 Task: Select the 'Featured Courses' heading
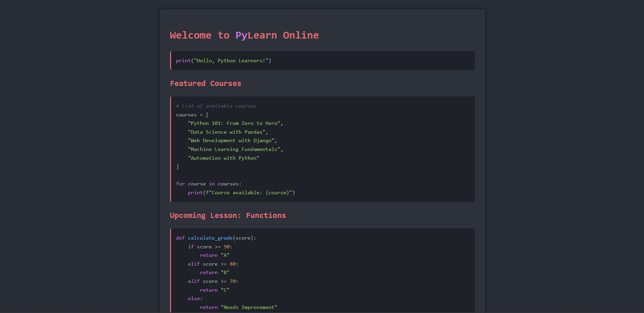[x=205, y=84]
